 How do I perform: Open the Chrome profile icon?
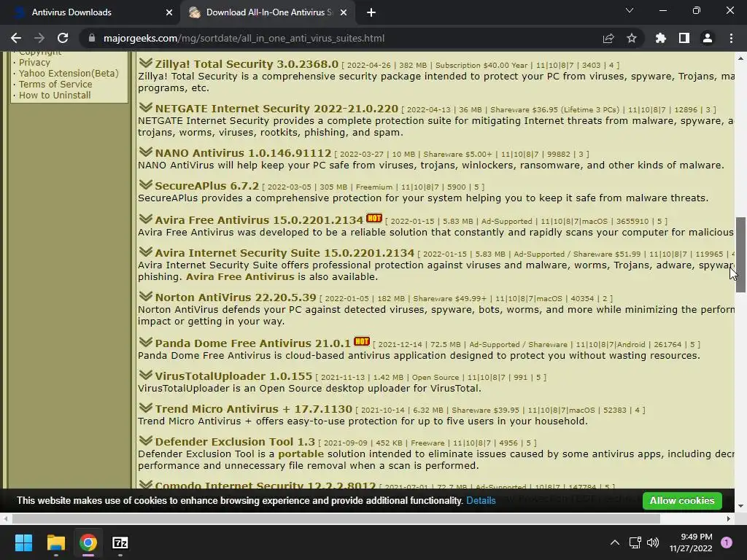[708, 38]
